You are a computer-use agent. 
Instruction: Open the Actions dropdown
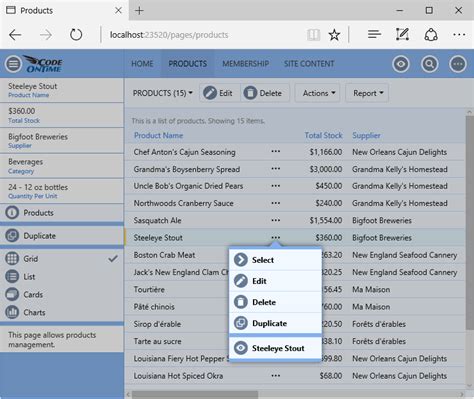tap(318, 93)
